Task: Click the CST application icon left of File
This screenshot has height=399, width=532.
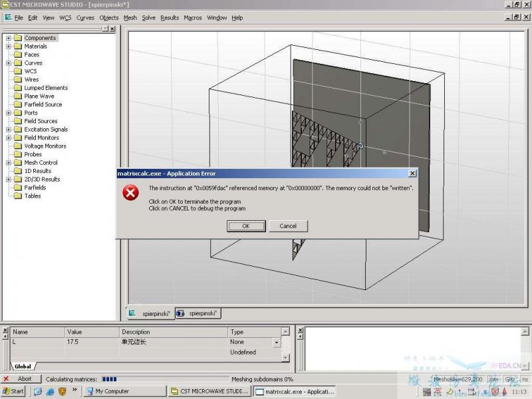Action: (x=8, y=17)
